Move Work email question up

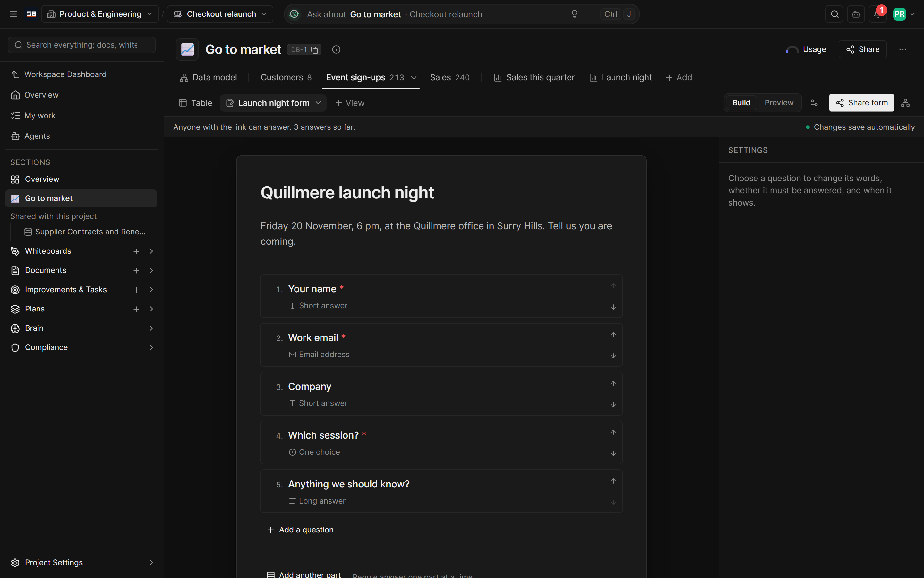[613, 335]
